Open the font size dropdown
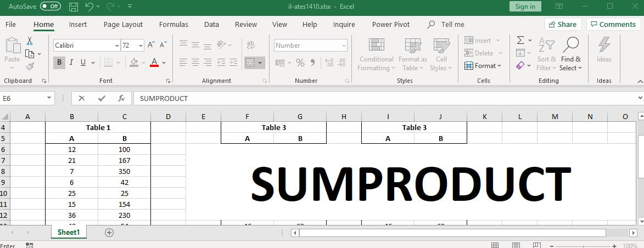This screenshot has height=248, width=644. (x=141, y=46)
